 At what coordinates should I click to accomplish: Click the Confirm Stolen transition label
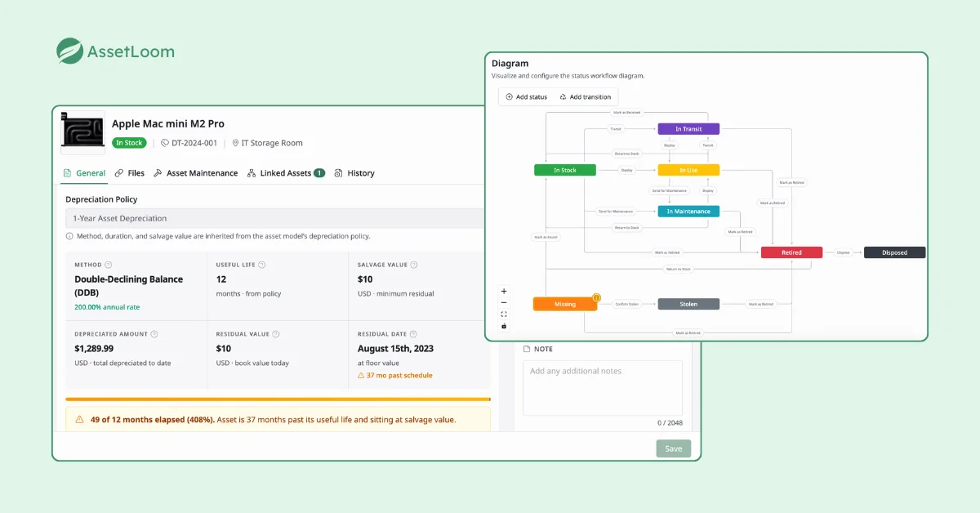click(x=627, y=304)
